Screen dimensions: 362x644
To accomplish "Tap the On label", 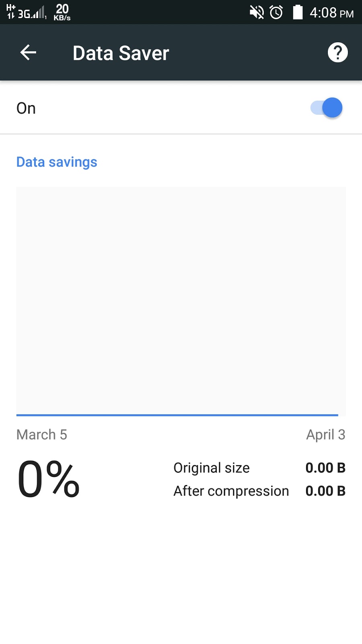I will point(26,108).
